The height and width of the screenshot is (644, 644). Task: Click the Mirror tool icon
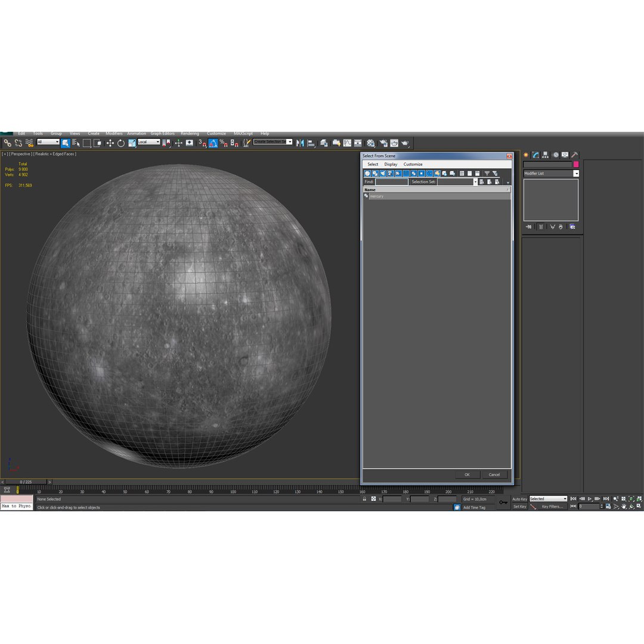coord(300,143)
